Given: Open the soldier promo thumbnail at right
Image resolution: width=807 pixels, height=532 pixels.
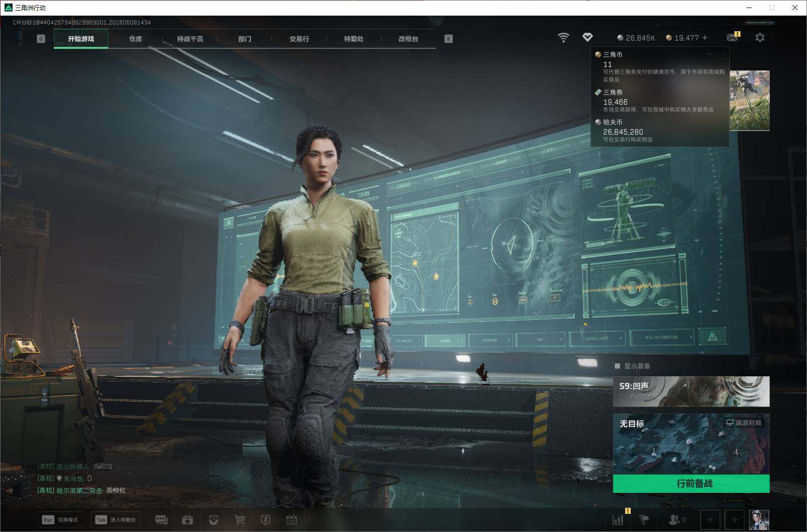Looking at the screenshot, I should point(750,101).
